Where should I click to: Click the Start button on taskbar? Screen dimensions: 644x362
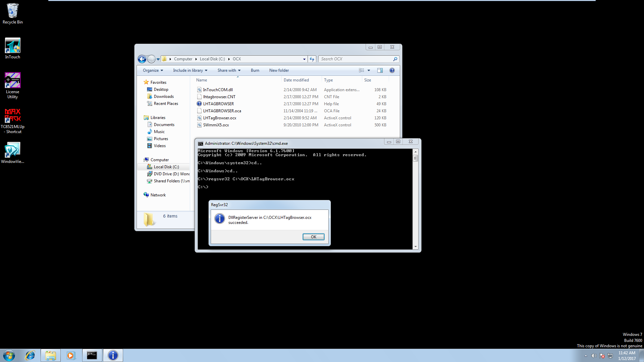[x=9, y=355]
